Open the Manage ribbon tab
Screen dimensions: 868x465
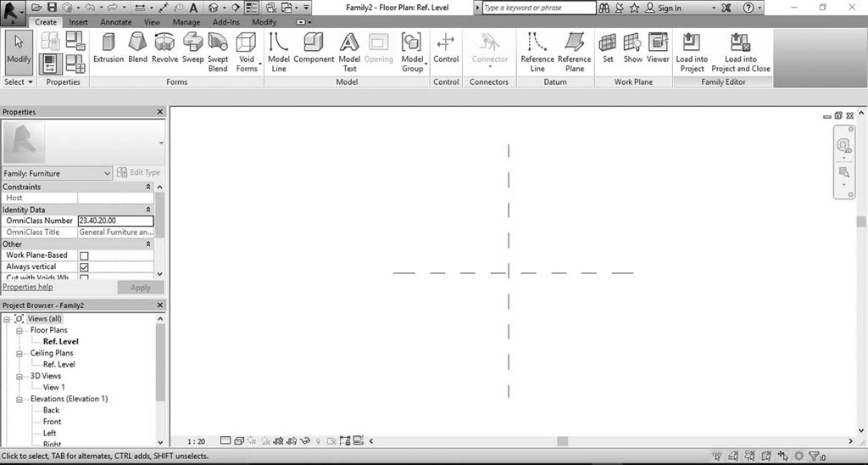186,22
